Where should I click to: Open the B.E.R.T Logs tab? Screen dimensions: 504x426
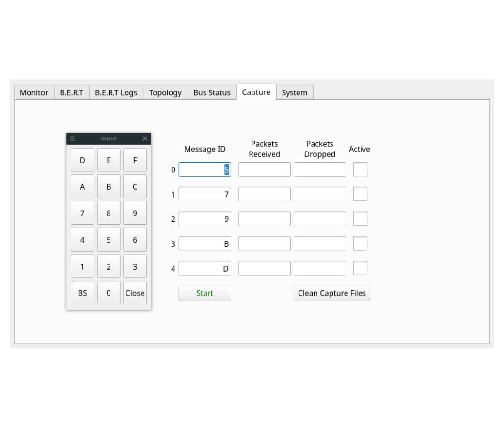[x=116, y=92]
